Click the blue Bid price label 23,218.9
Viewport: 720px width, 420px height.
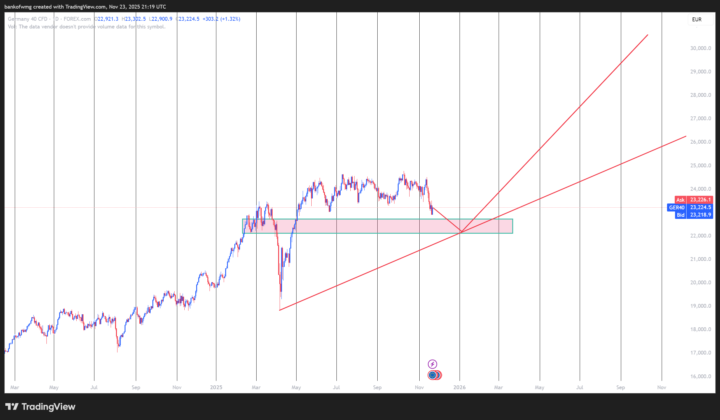(693, 215)
